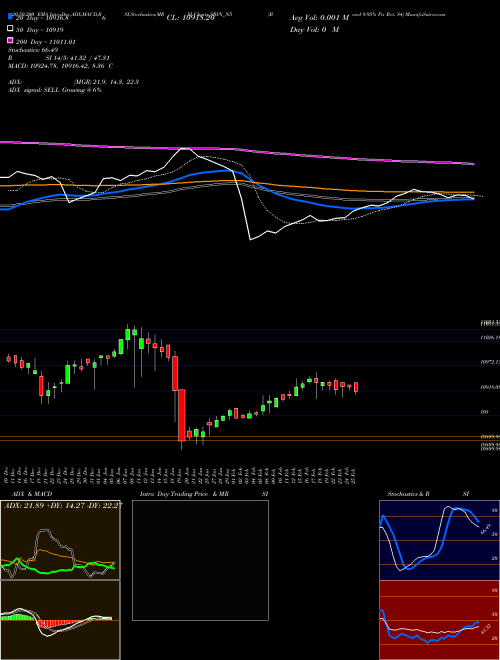The width and height of the screenshot is (500, 660).
Task: Click the 11026 price axis label
Action: [490, 338]
